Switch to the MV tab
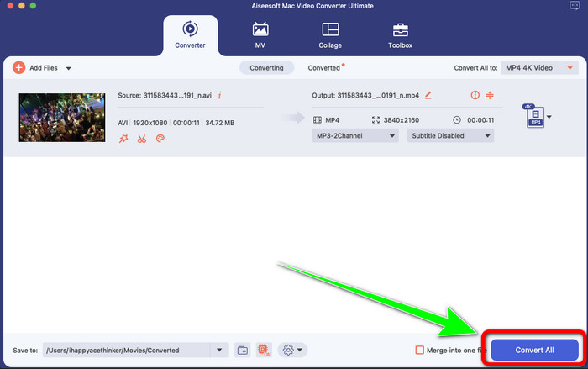The height and width of the screenshot is (369, 588). click(260, 35)
